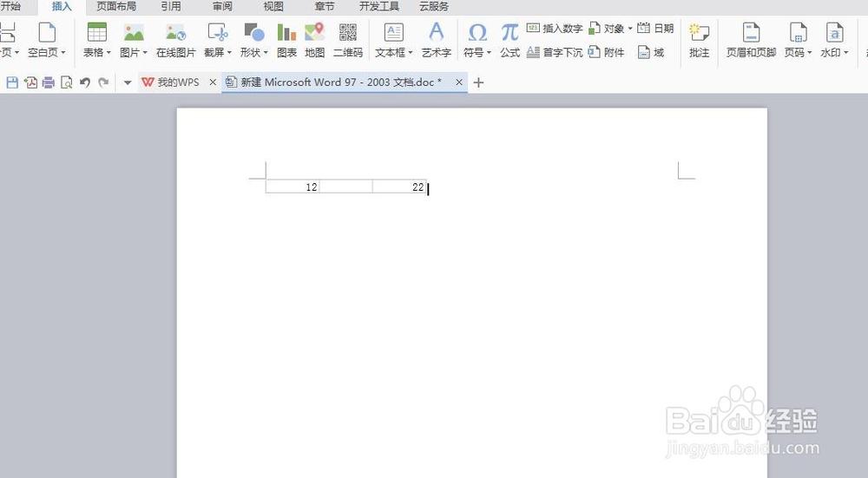Click the Symbol omega icon

click(477, 33)
